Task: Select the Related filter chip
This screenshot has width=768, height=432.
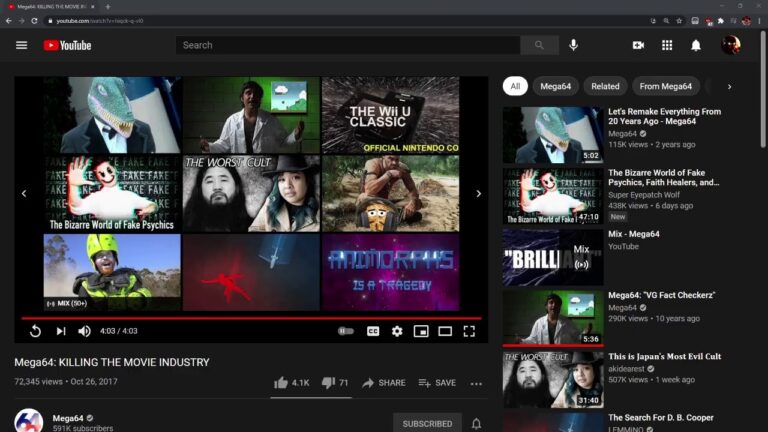Action: coord(605,86)
